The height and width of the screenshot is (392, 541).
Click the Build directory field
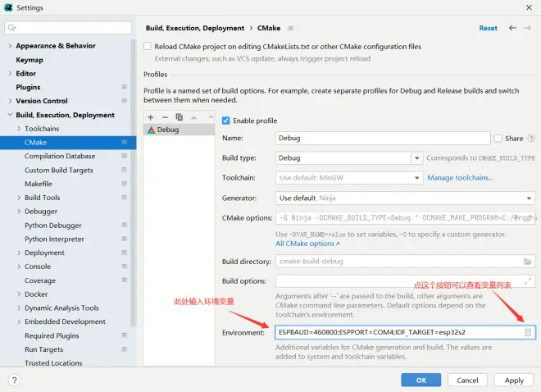click(x=405, y=262)
